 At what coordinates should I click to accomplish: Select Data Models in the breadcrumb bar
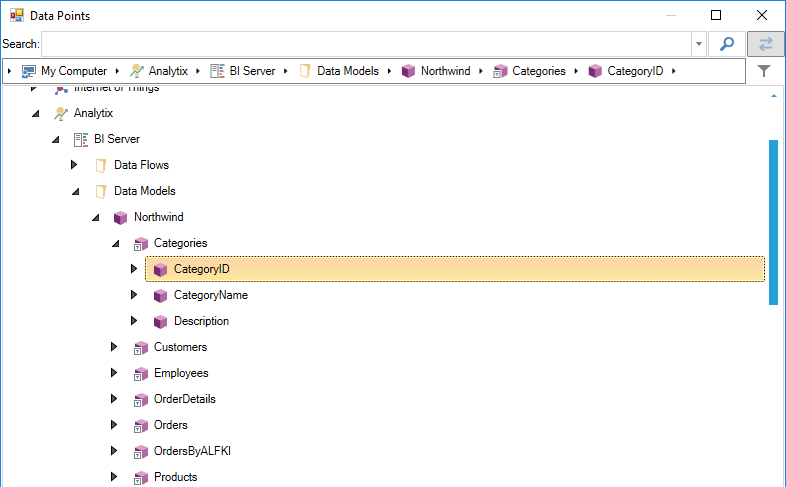coord(347,71)
